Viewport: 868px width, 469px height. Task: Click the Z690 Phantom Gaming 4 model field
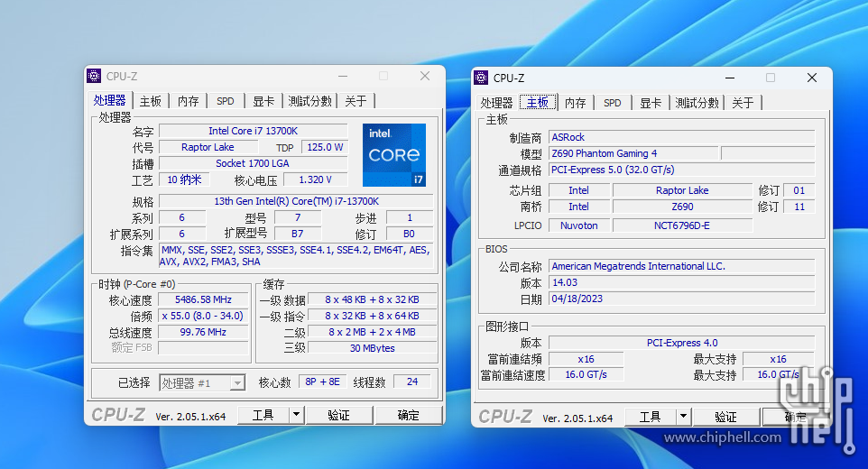(x=633, y=153)
